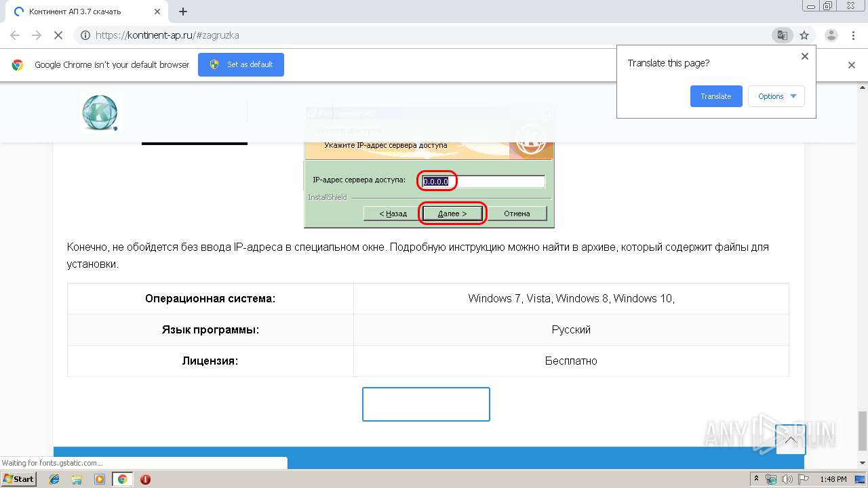Open the Windows Start menu
Viewport: 868px width, 488px height.
tap(18, 479)
